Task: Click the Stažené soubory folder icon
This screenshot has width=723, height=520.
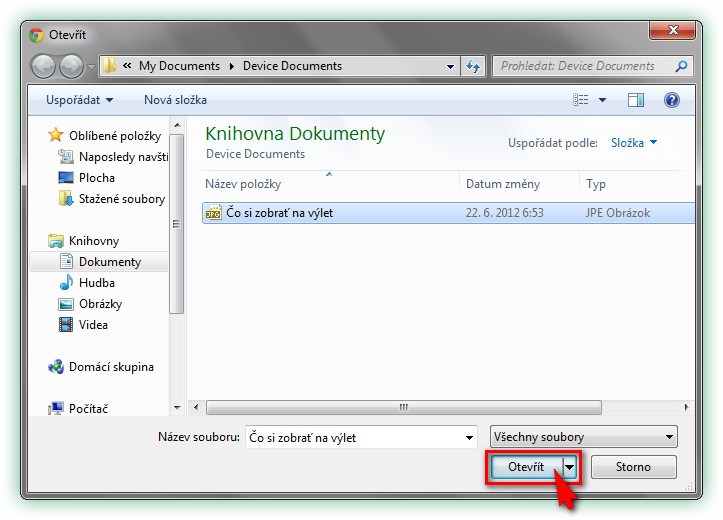Action: [66, 199]
